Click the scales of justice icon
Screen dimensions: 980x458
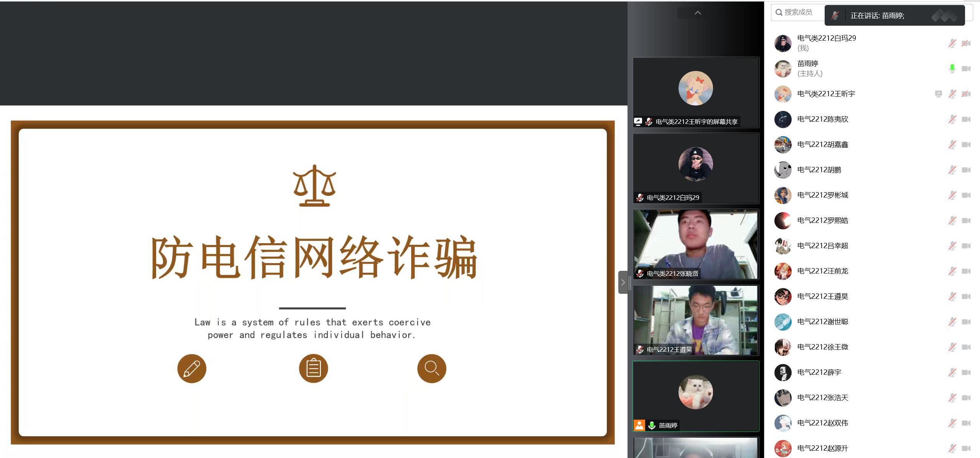point(314,186)
